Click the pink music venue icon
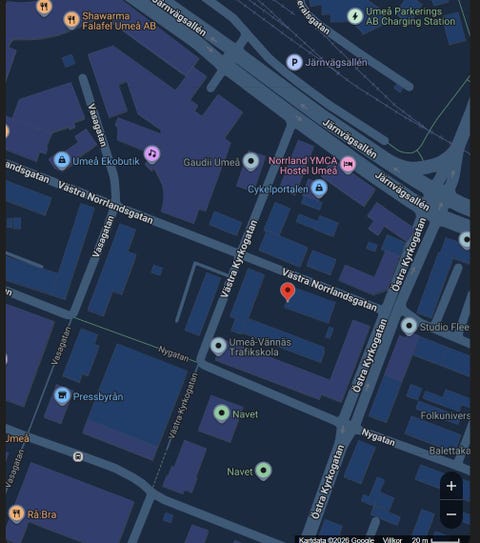 [x=152, y=154]
